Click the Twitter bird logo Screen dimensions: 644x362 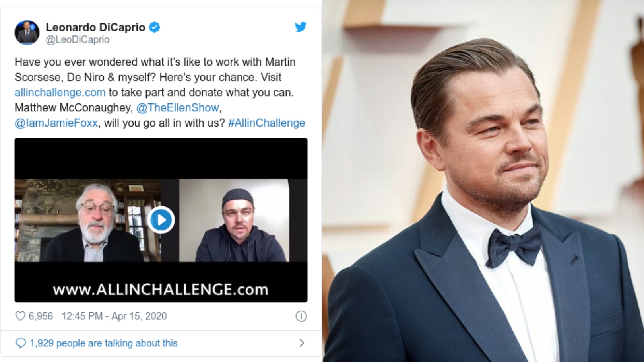click(x=301, y=27)
